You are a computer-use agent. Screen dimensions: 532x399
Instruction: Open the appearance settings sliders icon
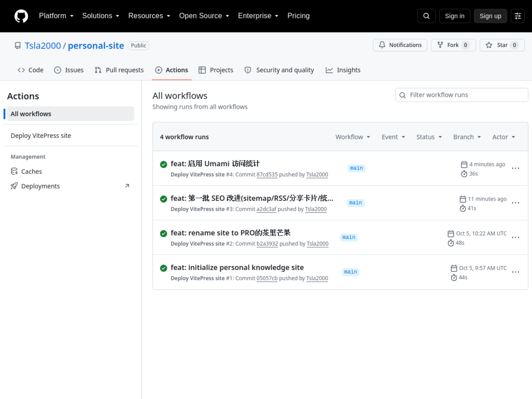tap(518, 16)
